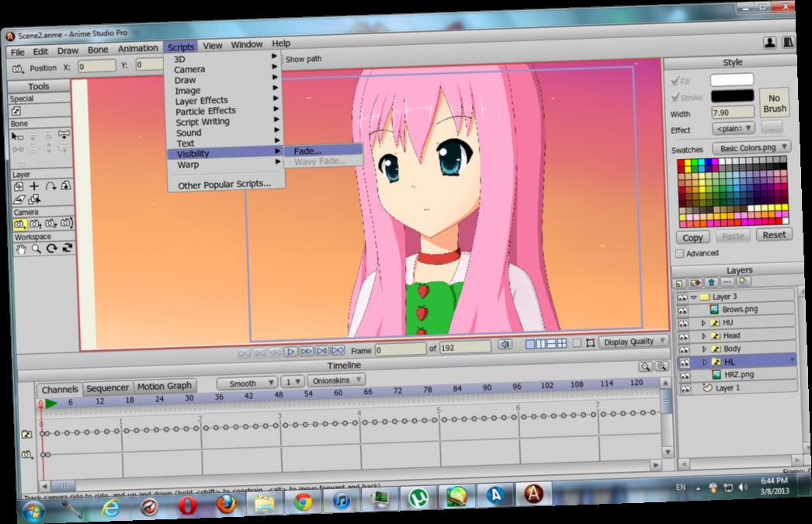Screen dimensions: 812x524
Task: Switch to four-view layout icon
Action: tap(562, 343)
